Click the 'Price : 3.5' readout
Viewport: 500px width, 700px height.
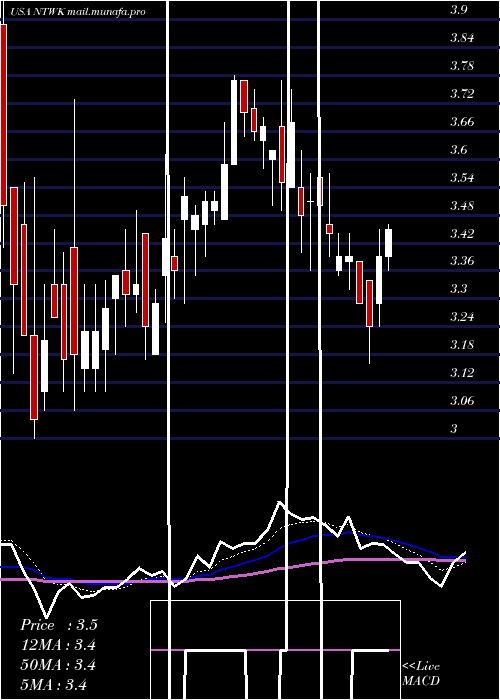tap(58, 625)
